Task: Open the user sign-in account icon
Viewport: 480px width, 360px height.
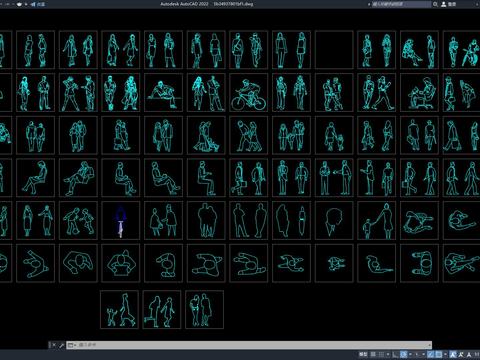Action: tap(444, 4)
